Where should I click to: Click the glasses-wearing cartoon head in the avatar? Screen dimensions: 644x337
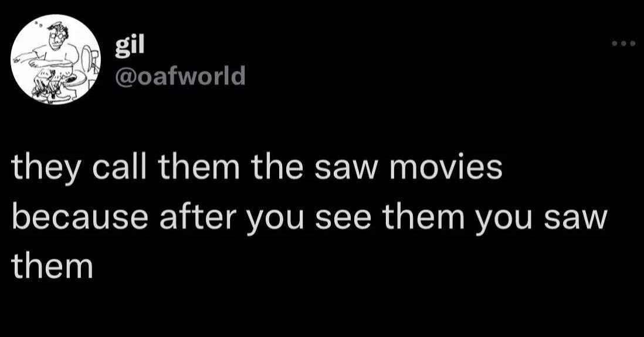(x=56, y=36)
